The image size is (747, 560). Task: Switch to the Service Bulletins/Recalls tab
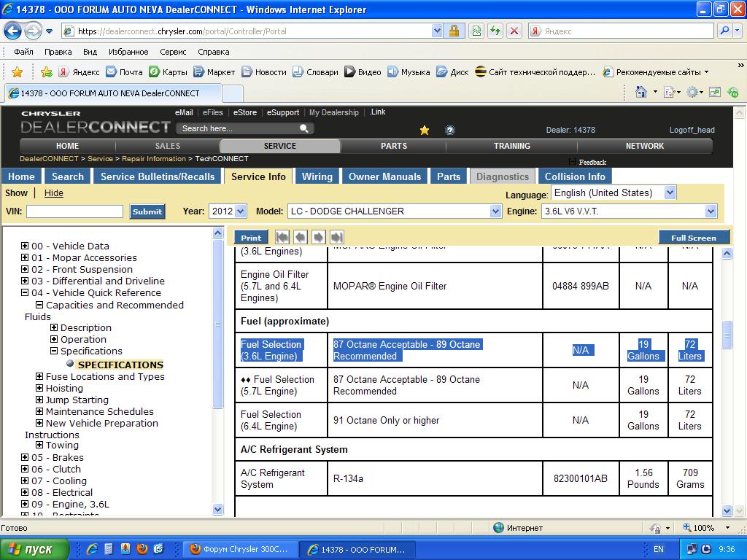tap(158, 176)
